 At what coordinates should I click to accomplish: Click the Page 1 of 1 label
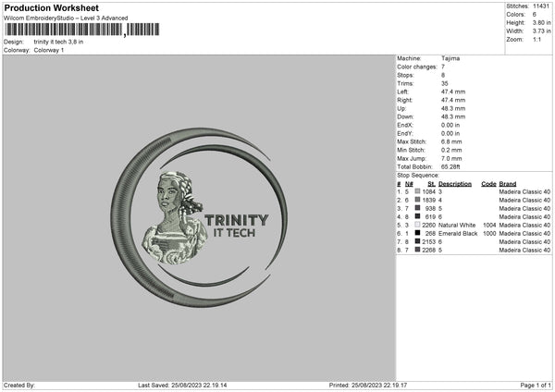536,385
